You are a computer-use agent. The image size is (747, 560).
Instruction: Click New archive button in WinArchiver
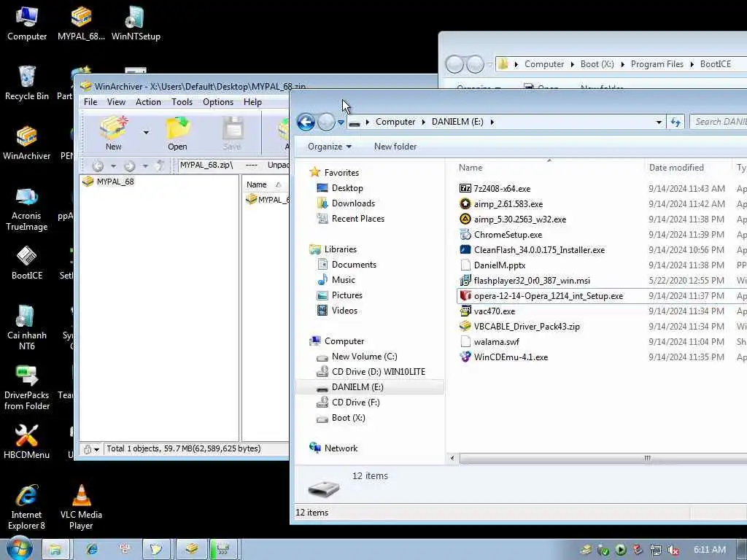[113, 133]
